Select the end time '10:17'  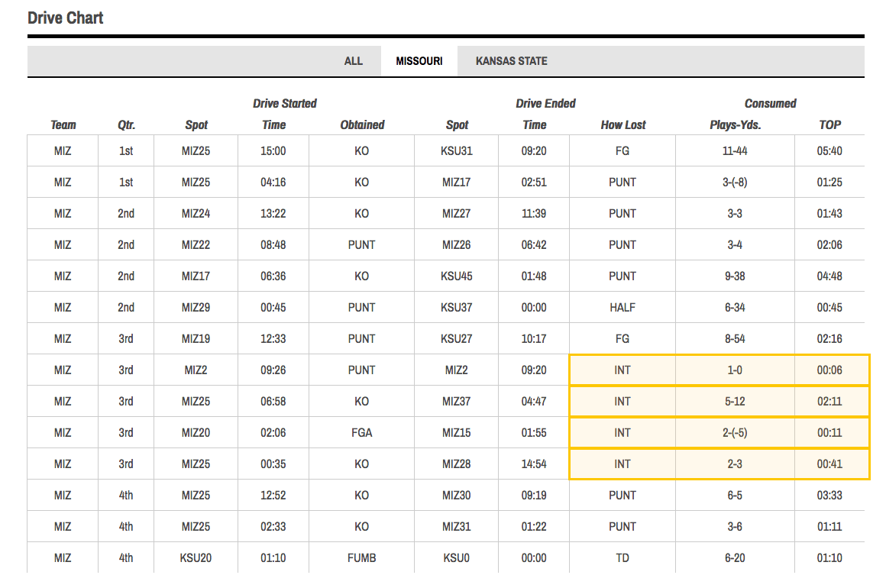point(534,339)
